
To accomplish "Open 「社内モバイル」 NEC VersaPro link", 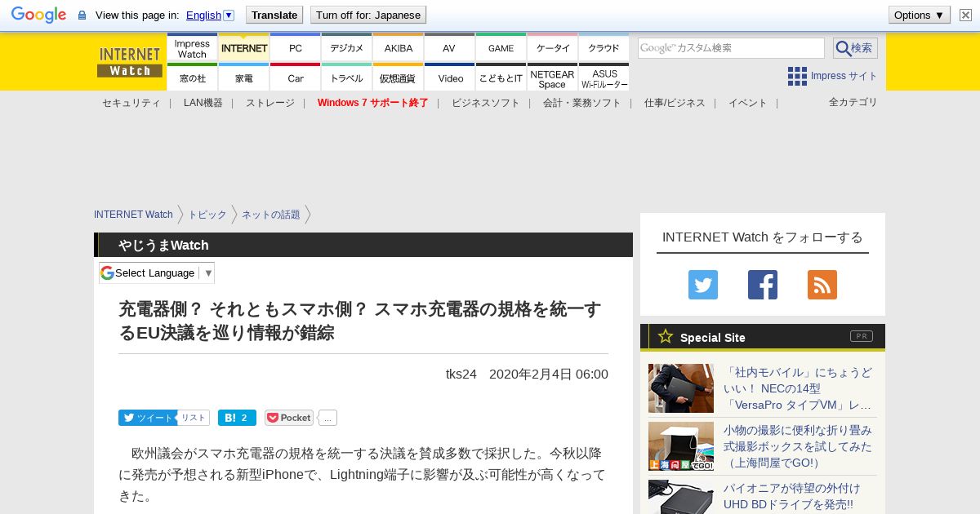I will coord(798,388).
